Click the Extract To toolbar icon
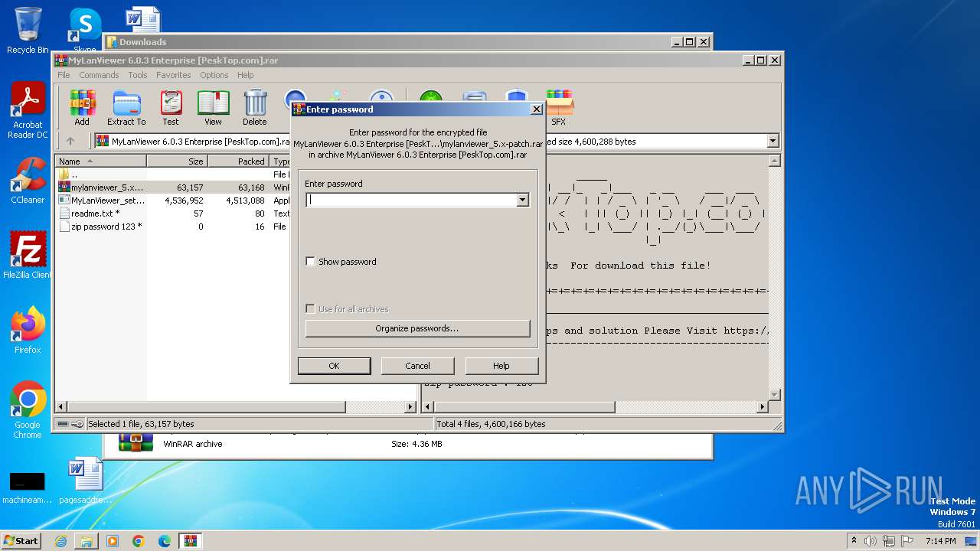This screenshot has width=980, height=551. pyautogui.click(x=126, y=107)
